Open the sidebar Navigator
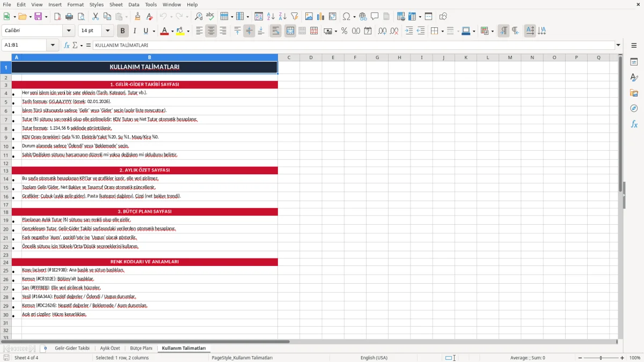The width and height of the screenshot is (644, 362). click(x=634, y=108)
